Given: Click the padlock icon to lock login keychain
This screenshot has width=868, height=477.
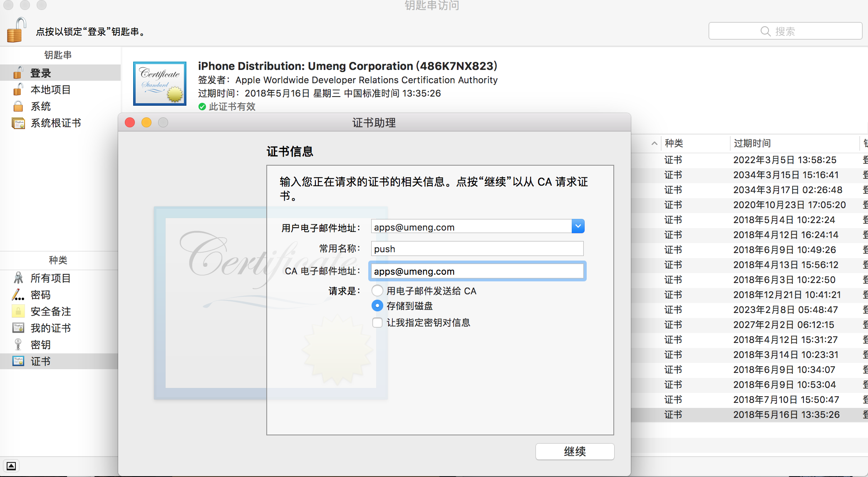Looking at the screenshot, I should point(17,30).
